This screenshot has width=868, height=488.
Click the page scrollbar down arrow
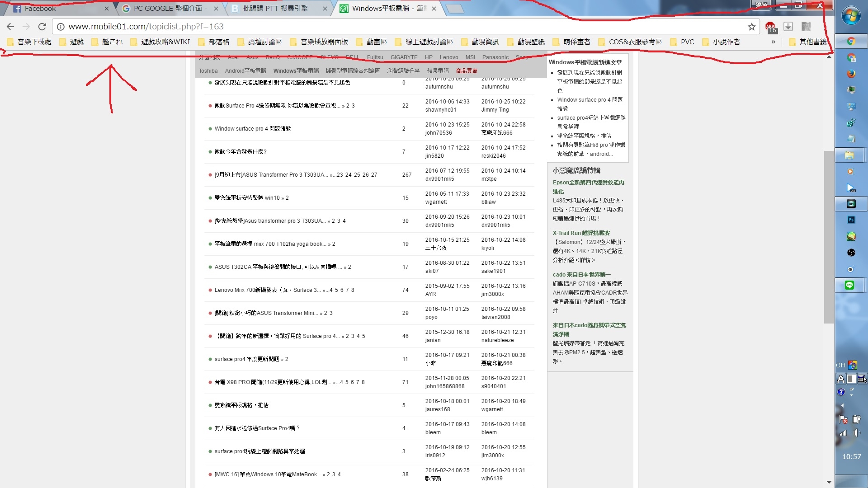coord(829,482)
